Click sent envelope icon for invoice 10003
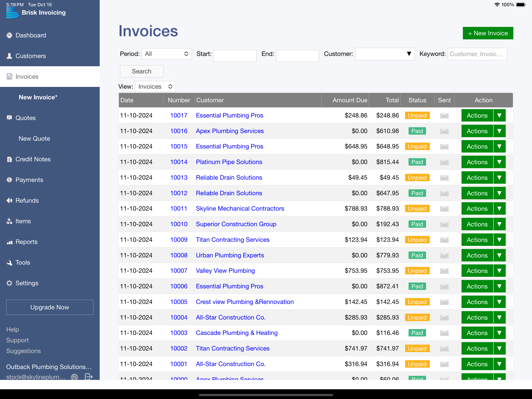 tap(444, 333)
